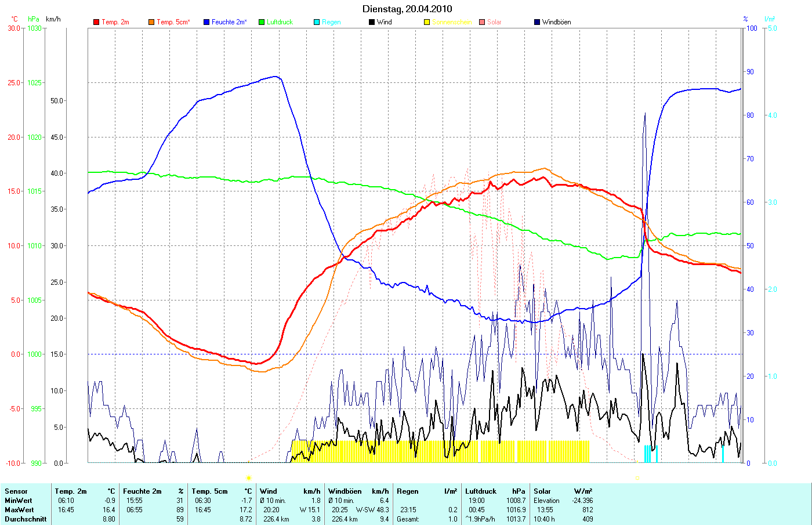Click the pressure trend '^1.9hPa/h'
Screen dimensions: 812x525
point(480,519)
